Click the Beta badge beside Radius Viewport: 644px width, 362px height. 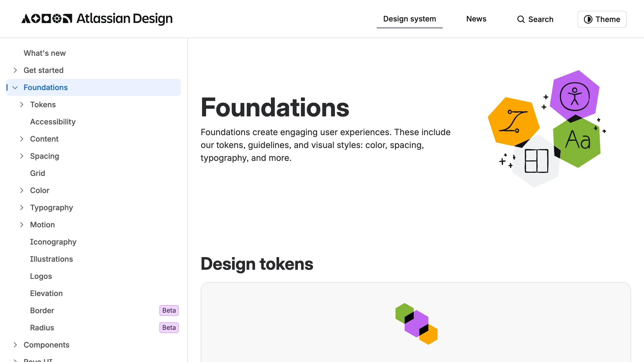click(169, 328)
